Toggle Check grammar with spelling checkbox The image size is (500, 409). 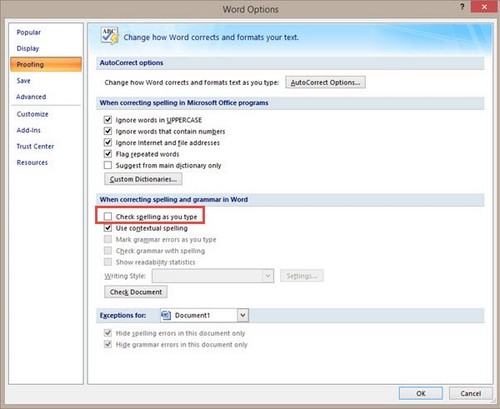click(108, 251)
